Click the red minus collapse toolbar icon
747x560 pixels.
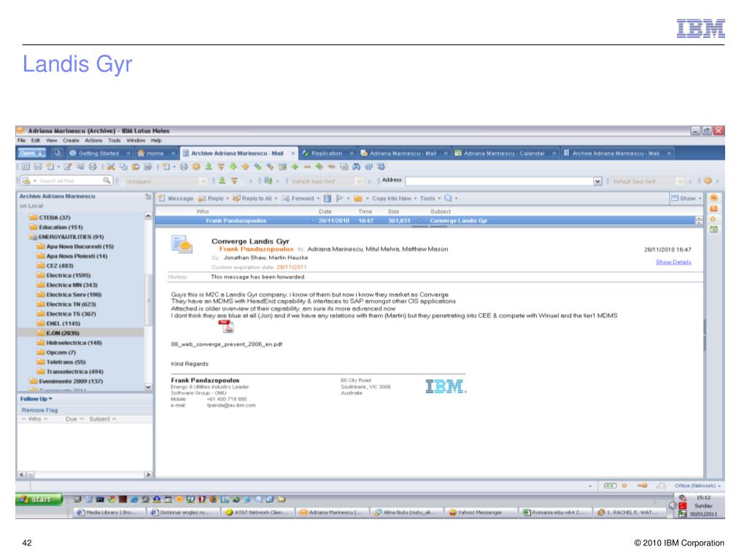(307, 167)
